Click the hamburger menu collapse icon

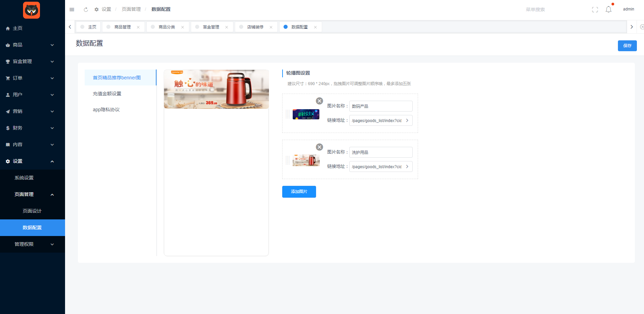72,9
